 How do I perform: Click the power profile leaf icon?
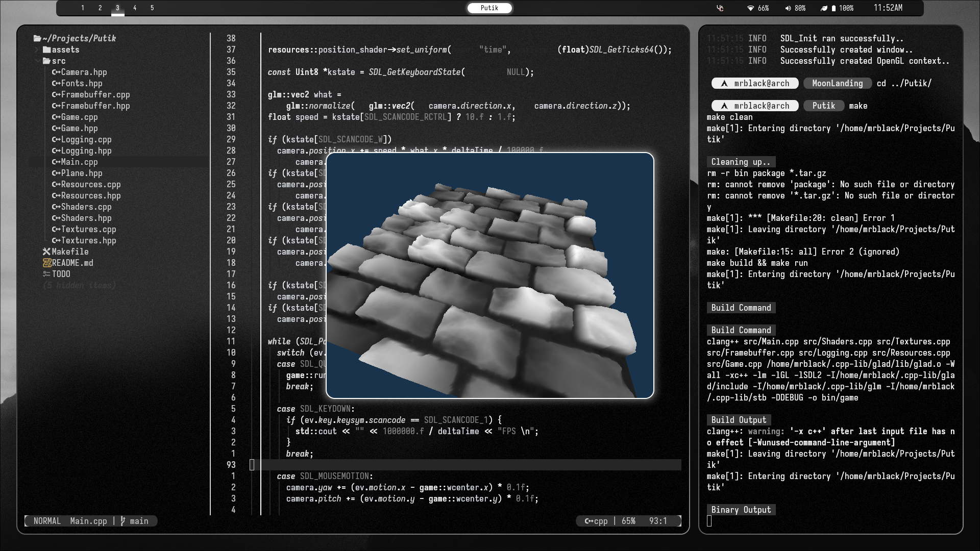(x=823, y=8)
